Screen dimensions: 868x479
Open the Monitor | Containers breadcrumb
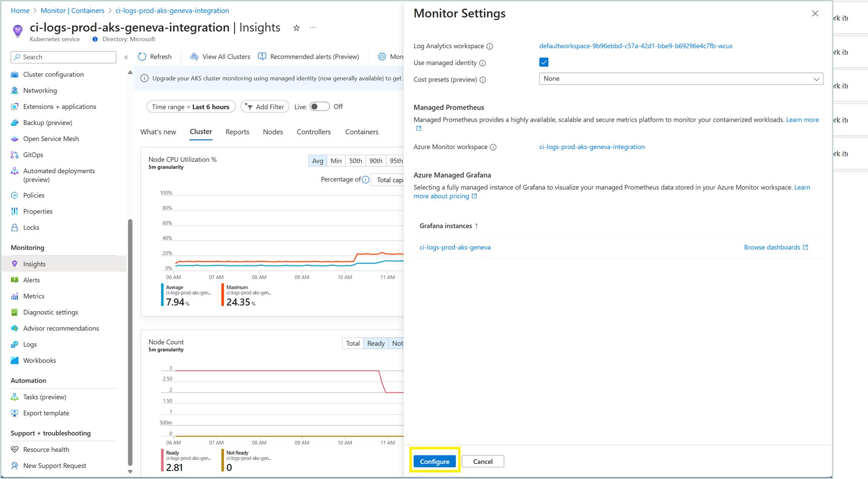tap(72, 11)
